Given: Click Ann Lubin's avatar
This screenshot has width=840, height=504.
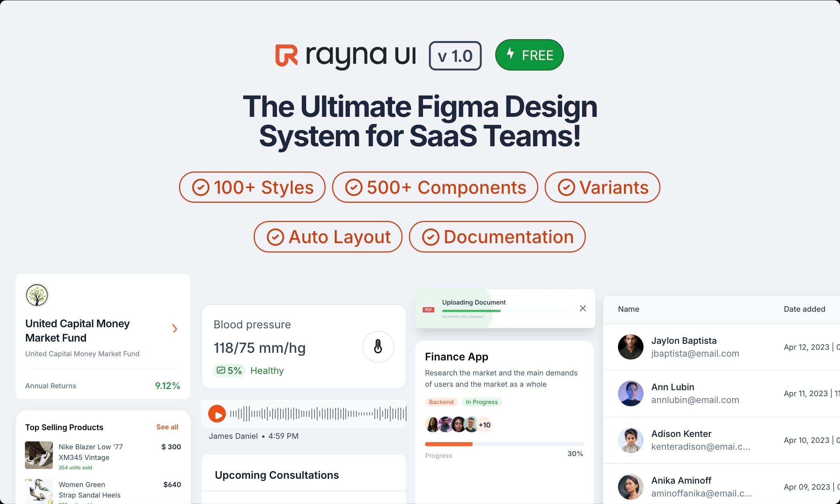Looking at the screenshot, I should (630, 394).
